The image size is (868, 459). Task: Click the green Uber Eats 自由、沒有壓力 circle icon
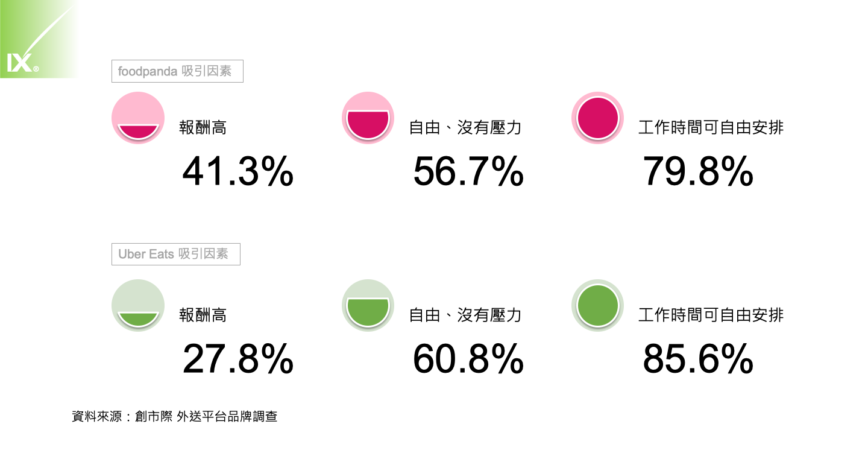(x=368, y=306)
